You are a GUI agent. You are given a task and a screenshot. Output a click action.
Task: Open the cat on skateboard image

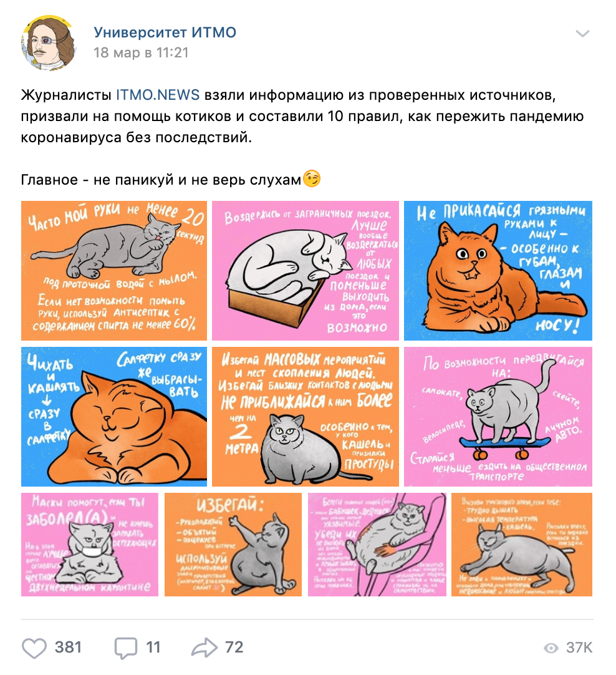(x=498, y=416)
